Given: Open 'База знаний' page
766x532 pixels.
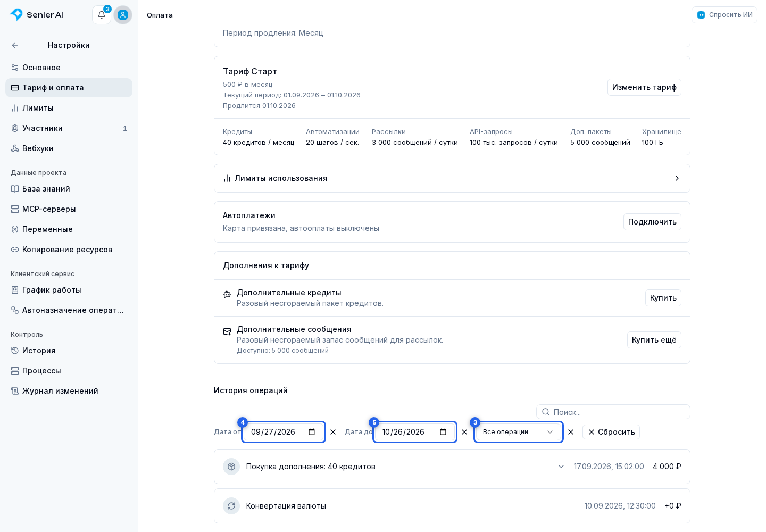Looking at the screenshot, I should click(69, 189).
